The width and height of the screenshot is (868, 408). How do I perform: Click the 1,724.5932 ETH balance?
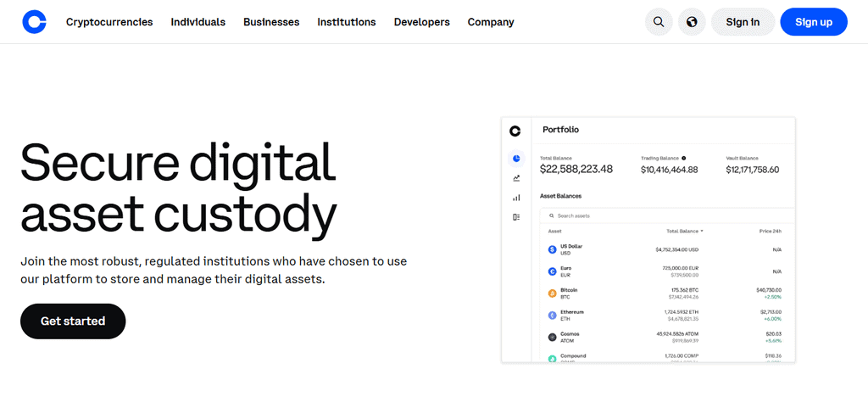tap(681, 312)
